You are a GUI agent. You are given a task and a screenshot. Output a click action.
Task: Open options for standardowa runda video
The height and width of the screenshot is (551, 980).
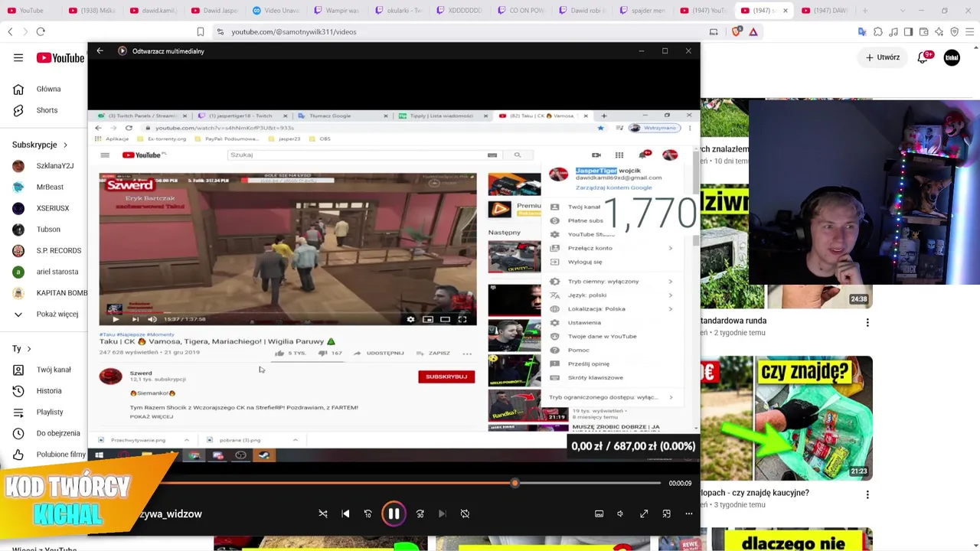pyautogui.click(x=867, y=323)
